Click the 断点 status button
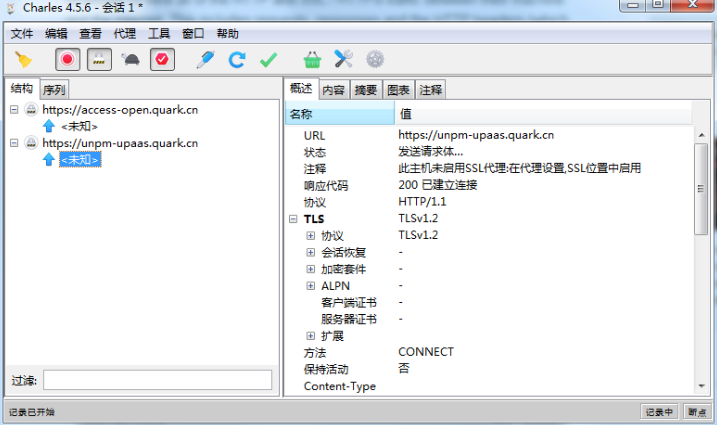The width and height of the screenshot is (717, 425). pyautogui.click(x=698, y=412)
